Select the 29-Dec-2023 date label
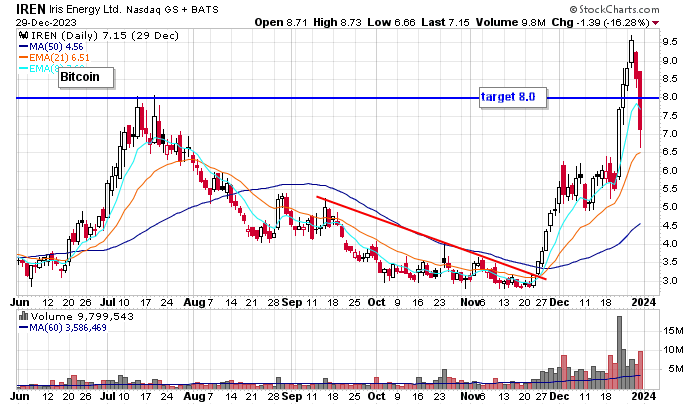This screenshot has width=700, height=405. (x=46, y=22)
